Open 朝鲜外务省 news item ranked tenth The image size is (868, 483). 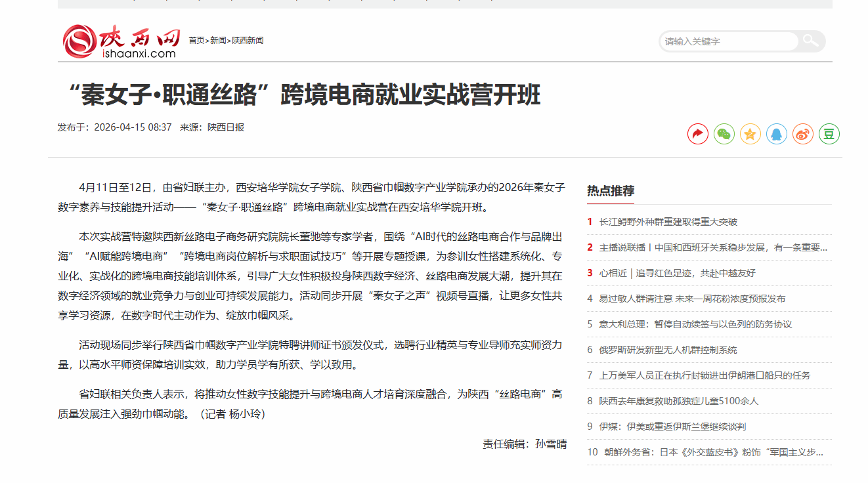[x=713, y=452]
